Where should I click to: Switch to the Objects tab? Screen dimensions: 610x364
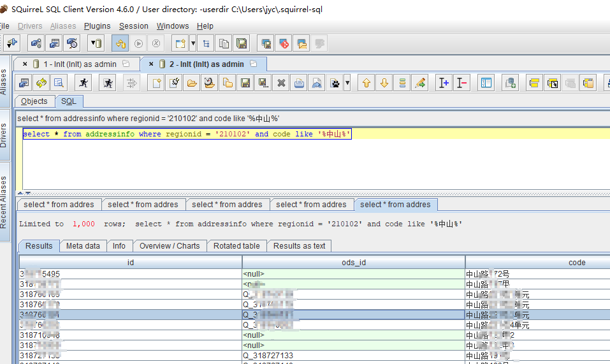click(34, 101)
